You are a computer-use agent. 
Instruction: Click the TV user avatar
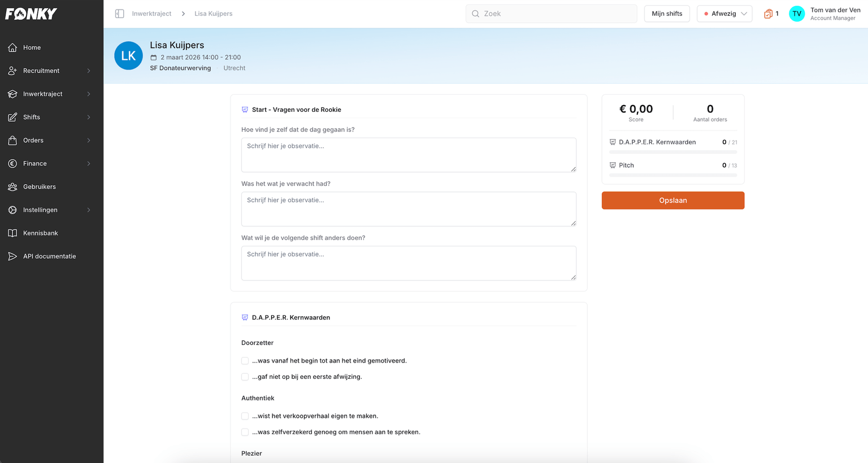click(796, 14)
